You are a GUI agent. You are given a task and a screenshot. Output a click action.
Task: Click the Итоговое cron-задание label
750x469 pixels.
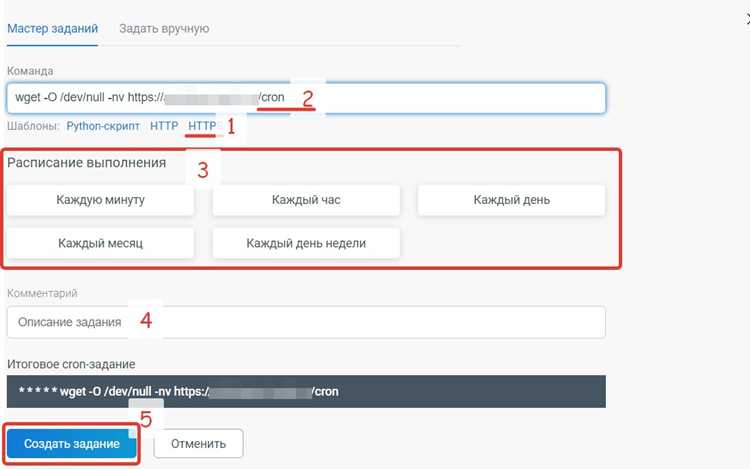pyautogui.click(x=71, y=364)
